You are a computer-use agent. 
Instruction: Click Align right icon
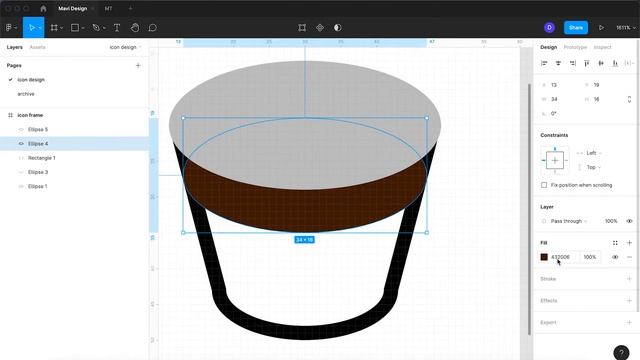pyautogui.click(x=573, y=63)
